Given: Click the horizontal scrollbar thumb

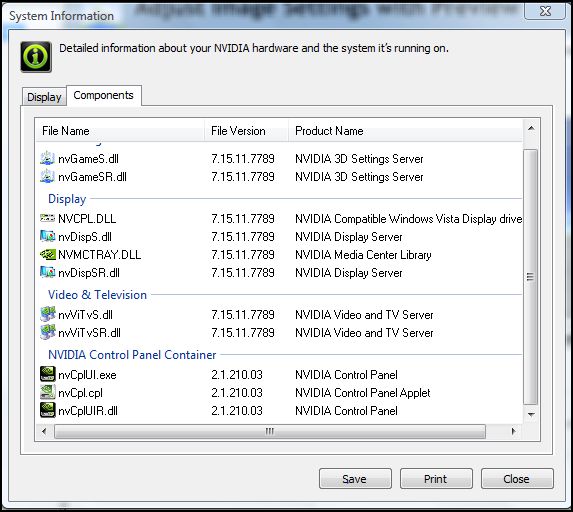Looking at the screenshot, I should pos(270,431).
